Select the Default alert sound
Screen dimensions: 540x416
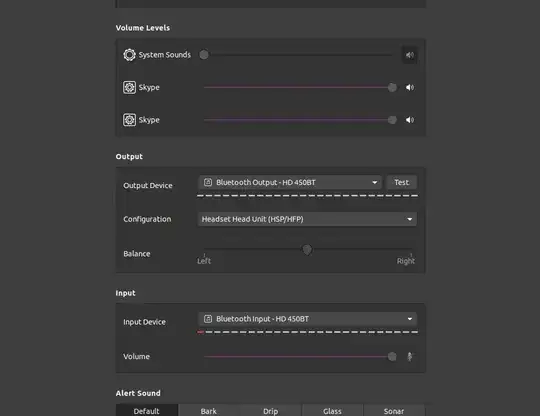pyautogui.click(x=147, y=410)
